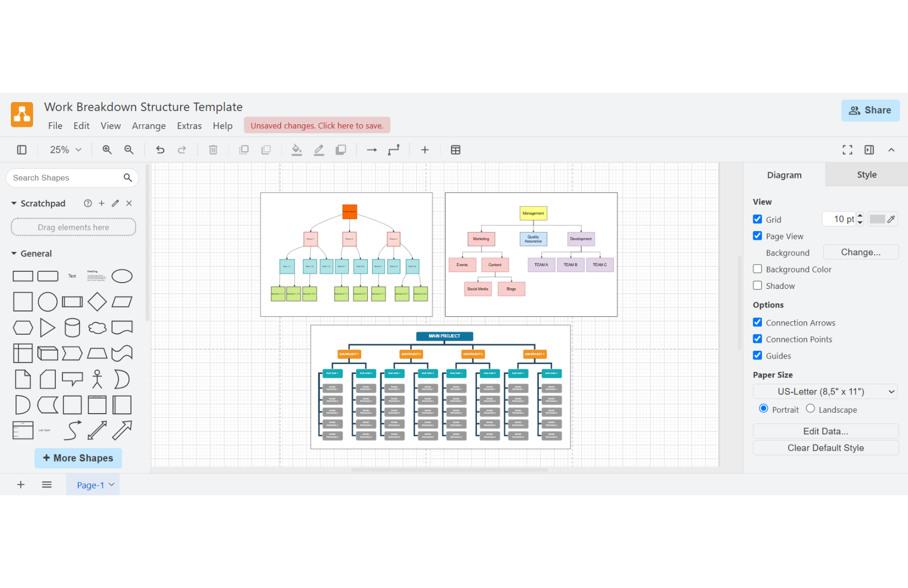This screenshot has height=588, width=908.
Task: Toggle the Connection Points checkbox
Action: click(x=757, y=339)
